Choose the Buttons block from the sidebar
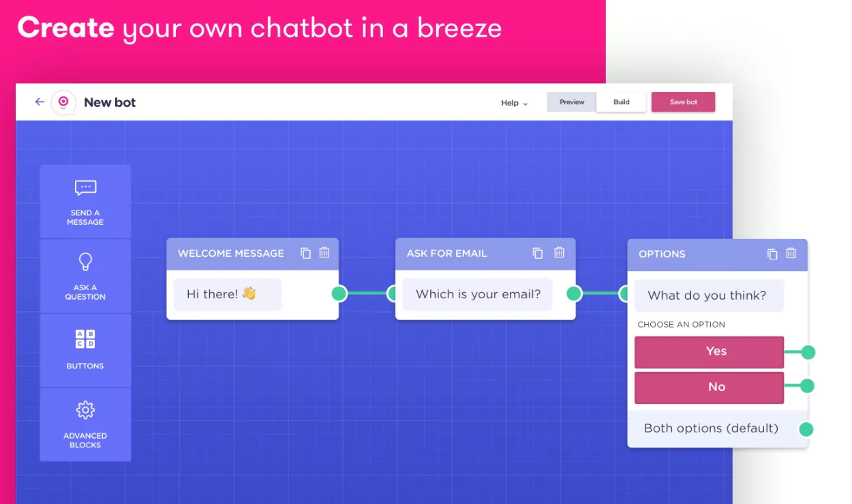Screen dimensions: 852x504 click(85, 350)
